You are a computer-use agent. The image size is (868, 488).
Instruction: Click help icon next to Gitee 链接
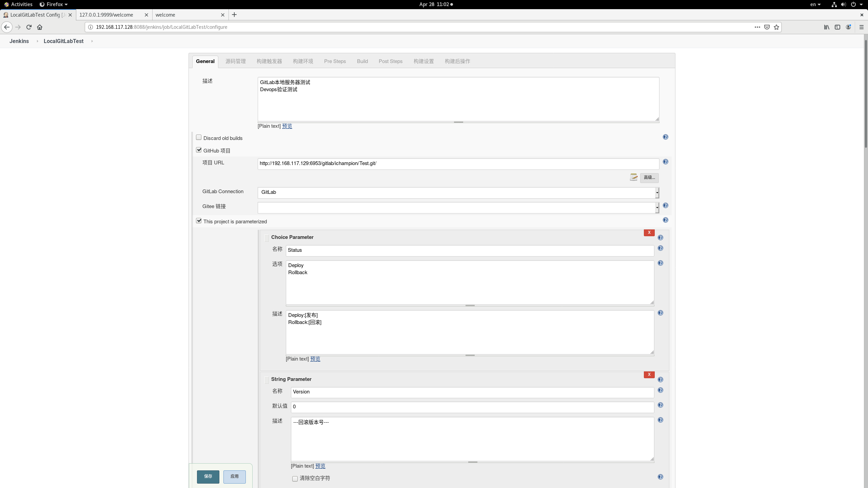665,205
